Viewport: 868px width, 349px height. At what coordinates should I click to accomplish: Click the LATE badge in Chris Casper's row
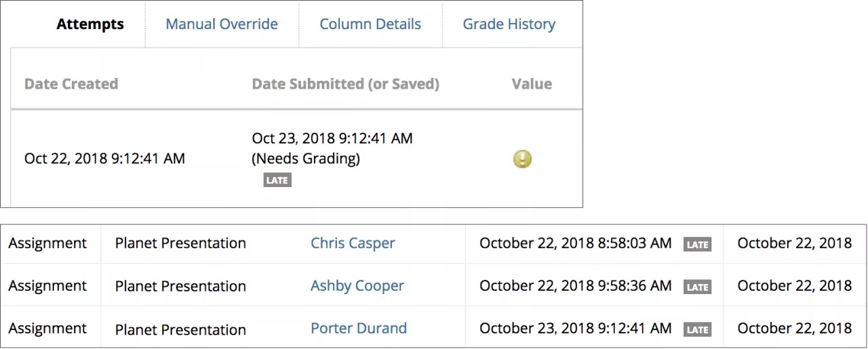coord(697,245)
